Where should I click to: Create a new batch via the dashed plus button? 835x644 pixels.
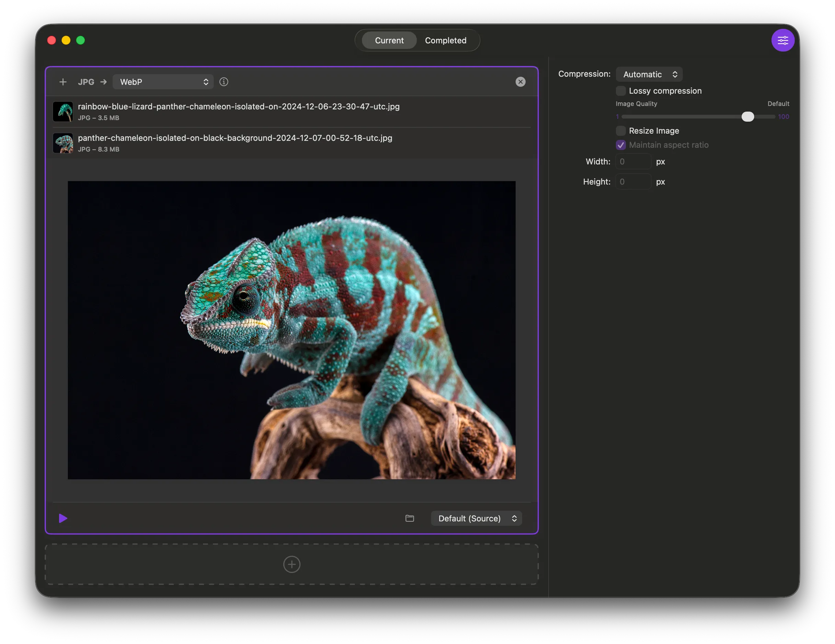[292, 564]
